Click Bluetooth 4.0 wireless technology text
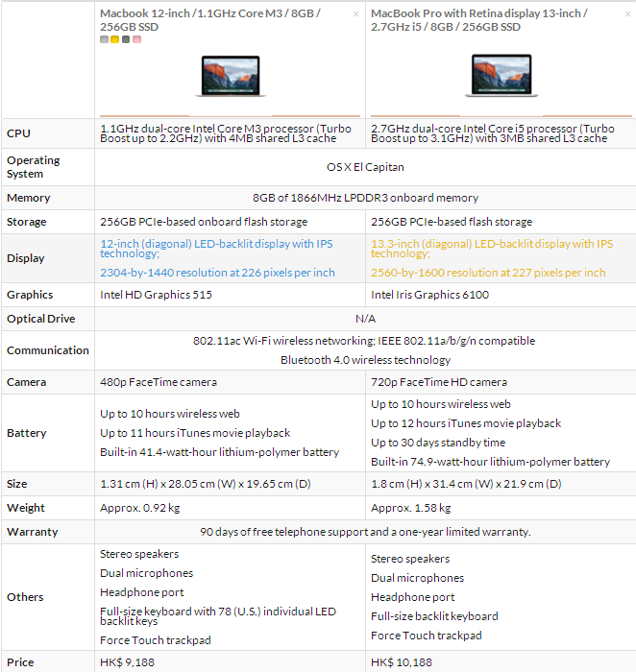Image resolution: width=636 pixels, height=672 pixels. tap(365, 360)
